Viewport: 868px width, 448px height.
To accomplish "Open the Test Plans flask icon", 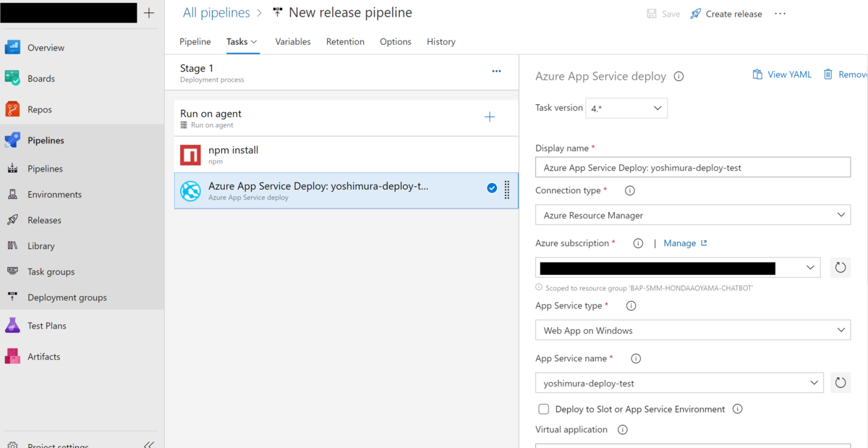I will (12, 326).
